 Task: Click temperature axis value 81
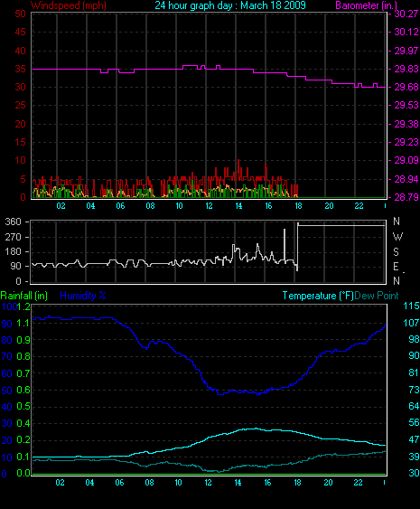[414, 372]
